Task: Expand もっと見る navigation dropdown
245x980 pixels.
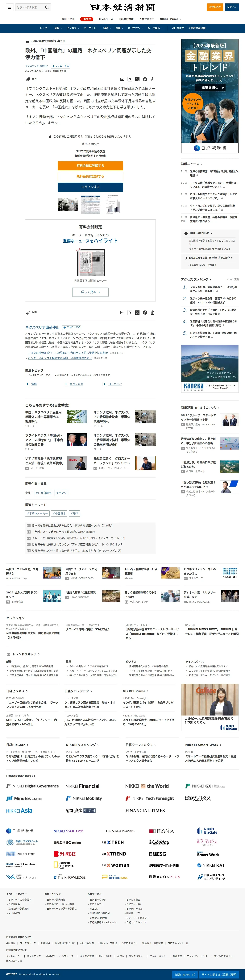Action: click(155, 28)
